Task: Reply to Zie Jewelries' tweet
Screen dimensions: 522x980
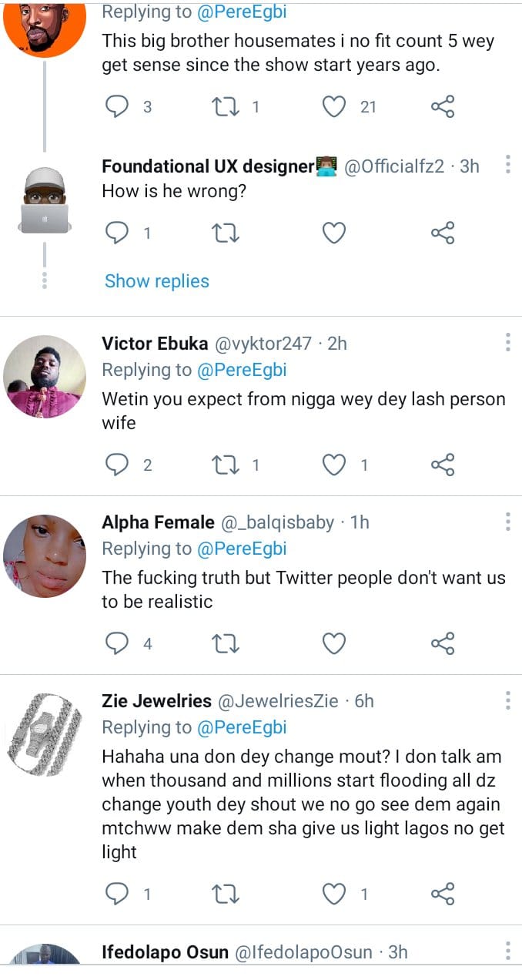Action: (116, 894)
